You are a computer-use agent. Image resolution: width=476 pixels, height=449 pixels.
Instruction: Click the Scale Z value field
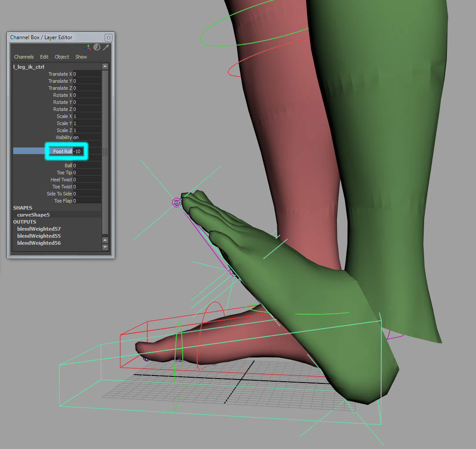[x=87, y=130]
